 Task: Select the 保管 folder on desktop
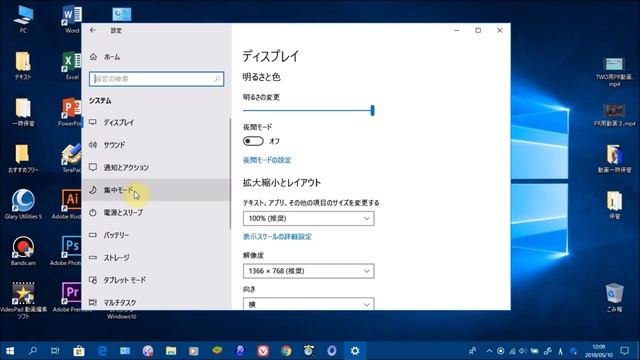pyautogui.click(x=614, y=205)
